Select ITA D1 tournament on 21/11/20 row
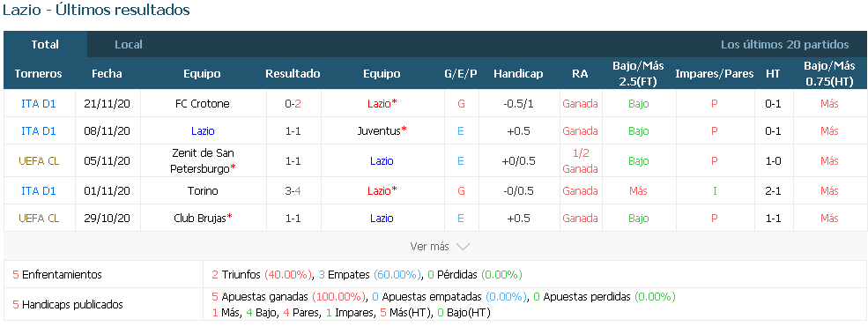Screen dimensions: 868x334 (38, 104)
